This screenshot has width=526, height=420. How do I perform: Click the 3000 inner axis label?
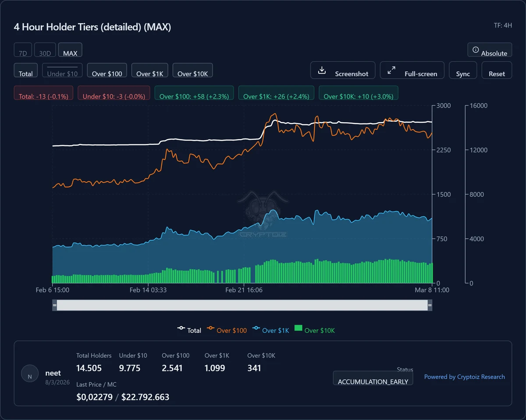tap(444, 106)
